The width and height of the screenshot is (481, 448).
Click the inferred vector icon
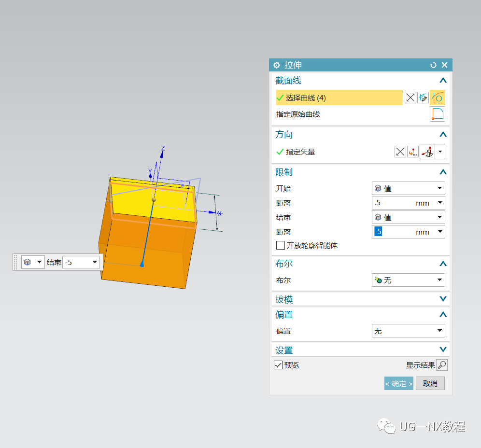(x=427, y=152)
